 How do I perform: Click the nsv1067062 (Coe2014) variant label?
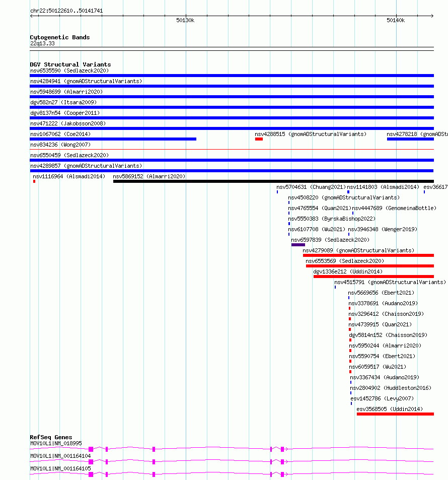(60, 134)
